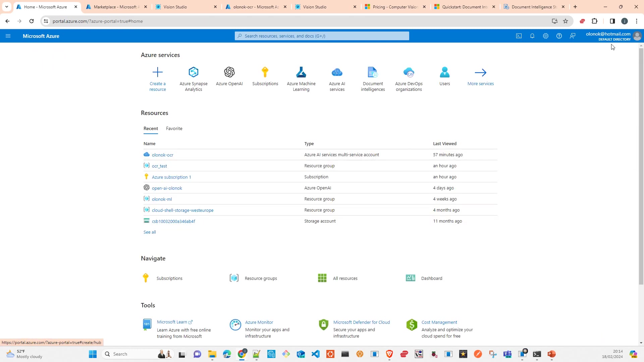Open Microsoft Defender for Cloud
644x362 pixels.
[362, 322]
